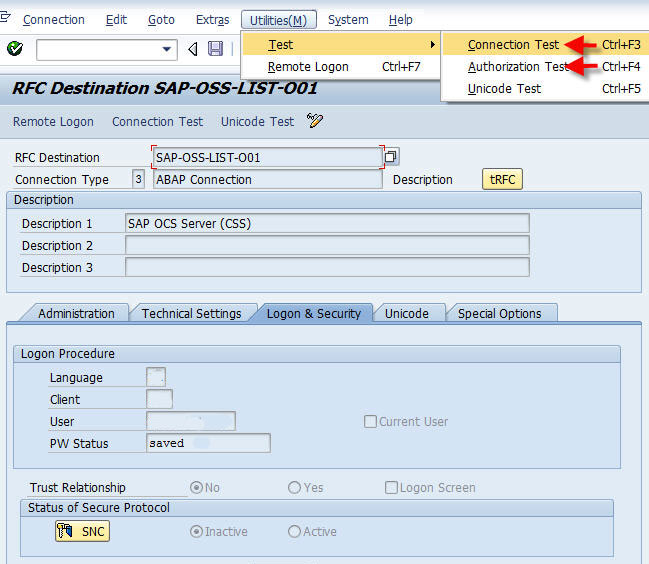
Task: Click the PW Status field showing saved
Action: (x=208, y=443)
